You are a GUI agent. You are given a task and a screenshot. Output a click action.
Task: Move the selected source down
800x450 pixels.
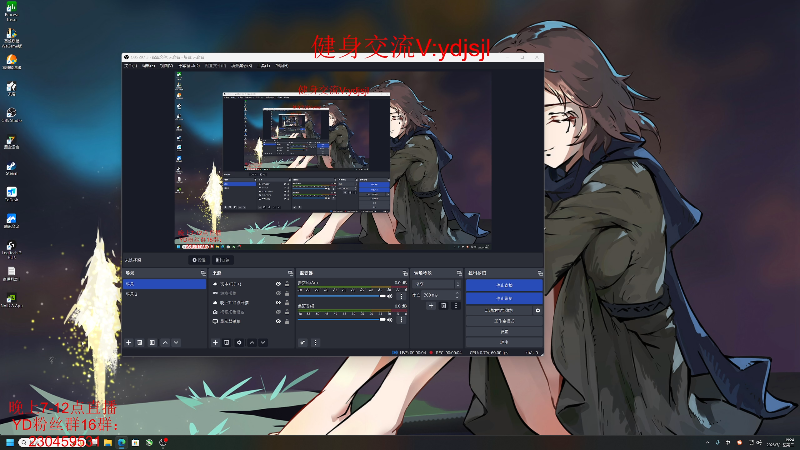click(x=263, y=342)
